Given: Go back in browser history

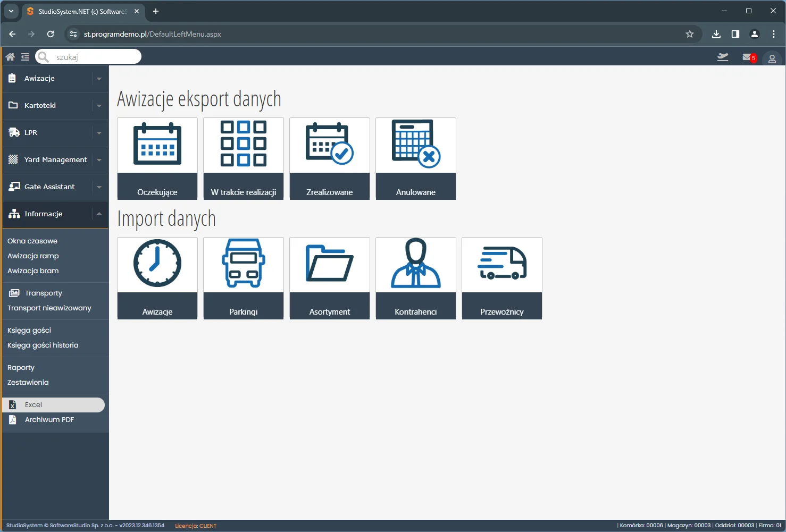Looking at the screenshot, I should 12,34.
